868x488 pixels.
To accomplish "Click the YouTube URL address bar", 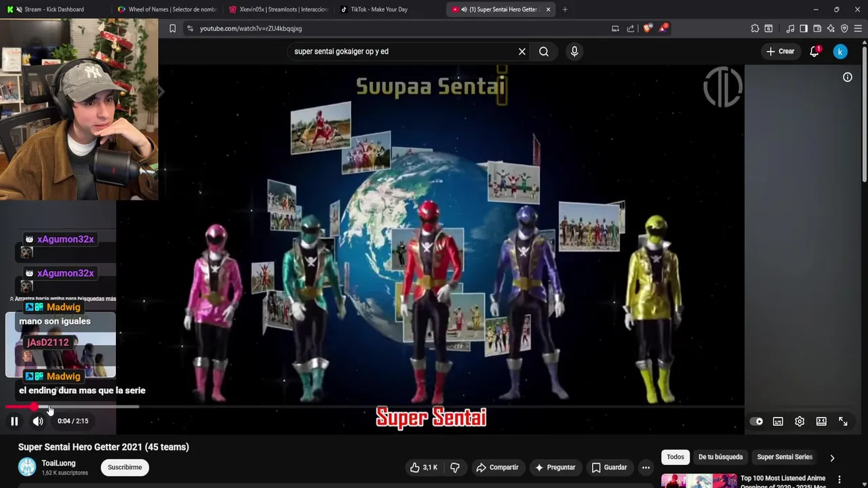I will 400,28.
